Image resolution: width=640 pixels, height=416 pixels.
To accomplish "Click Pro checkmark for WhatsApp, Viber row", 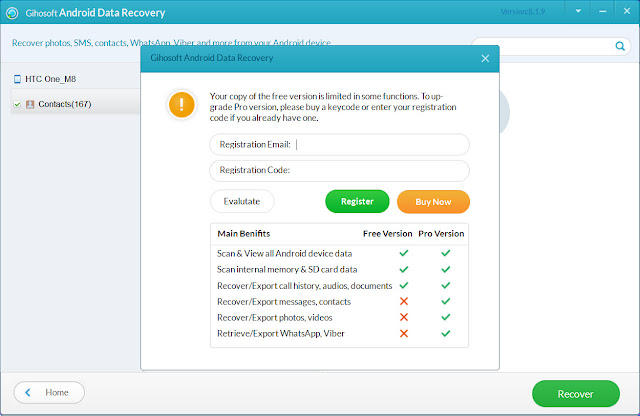I will pos(446,334).
